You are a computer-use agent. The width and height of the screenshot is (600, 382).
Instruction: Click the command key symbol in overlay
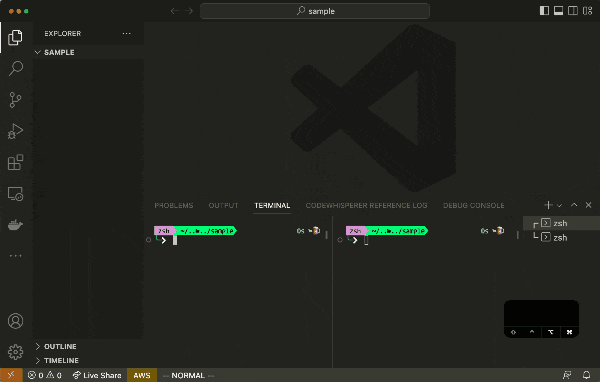coord(569,332)
